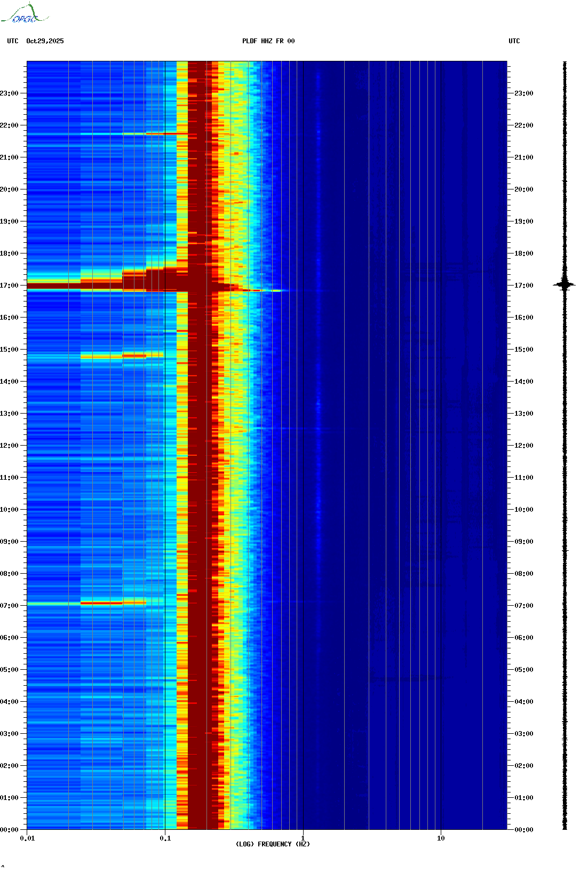Click the UTC label at top right
This screenshot has width=588, height=872.
514,41
